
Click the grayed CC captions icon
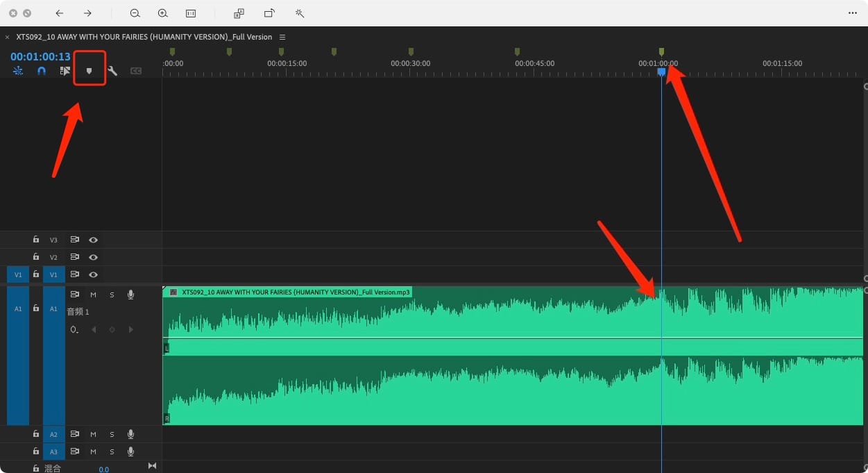click(x=136, y=71)
